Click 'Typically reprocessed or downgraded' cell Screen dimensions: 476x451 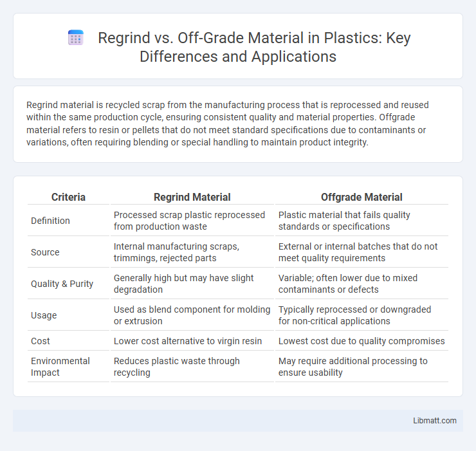(354, 315)
